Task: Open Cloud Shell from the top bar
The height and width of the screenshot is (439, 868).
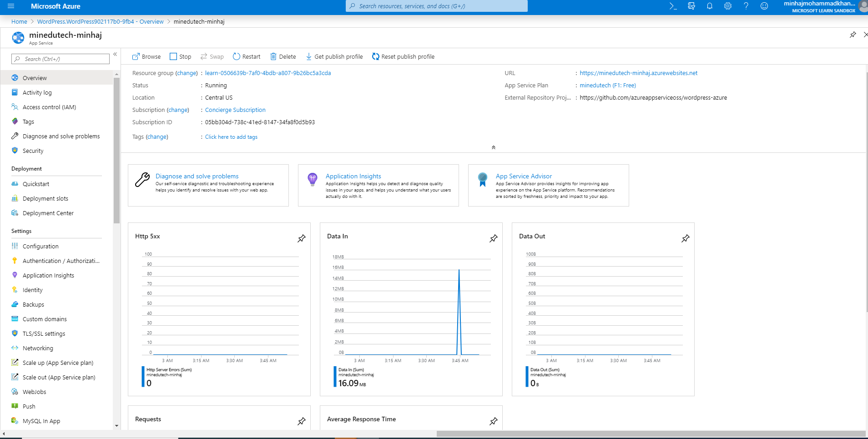Action: pyautogui.click(x=673, y=6)
